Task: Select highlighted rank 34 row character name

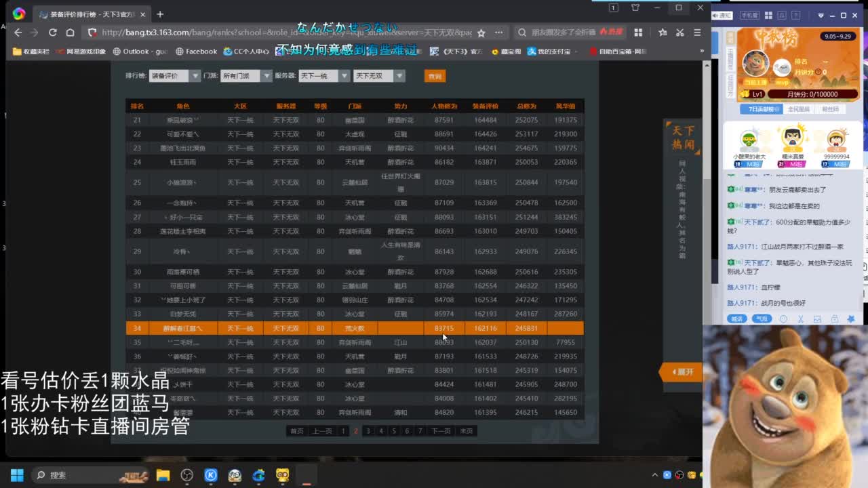Action: point(182,328)
